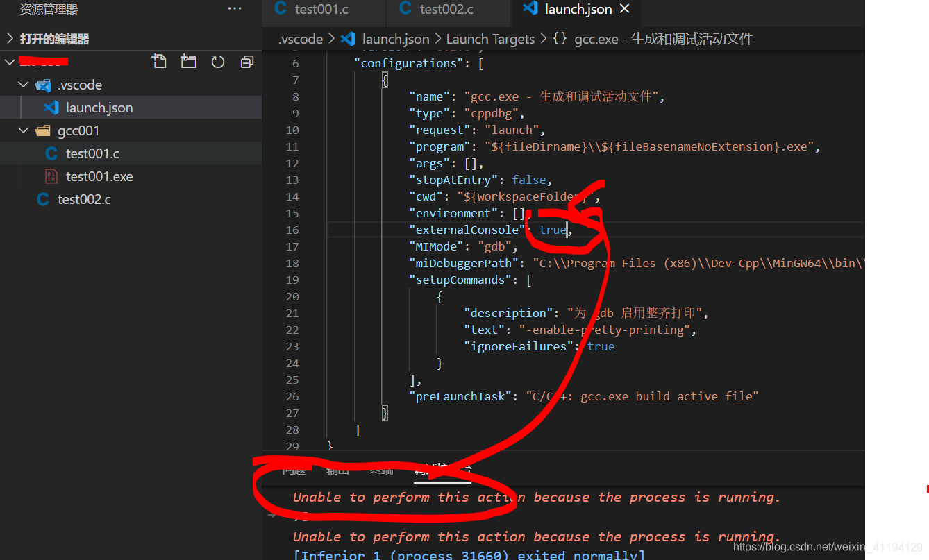
Task: Click the Launch Targets breadcrumb segment
Action: coord(490,39)
